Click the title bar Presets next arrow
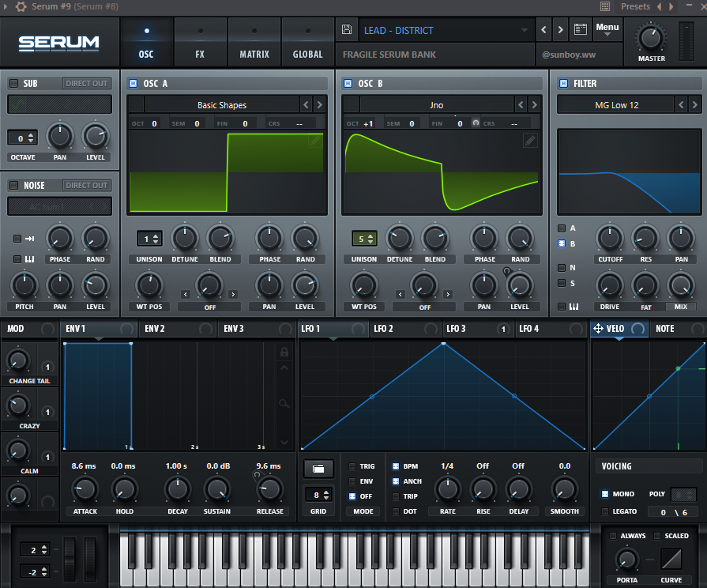 click(671, 6)
